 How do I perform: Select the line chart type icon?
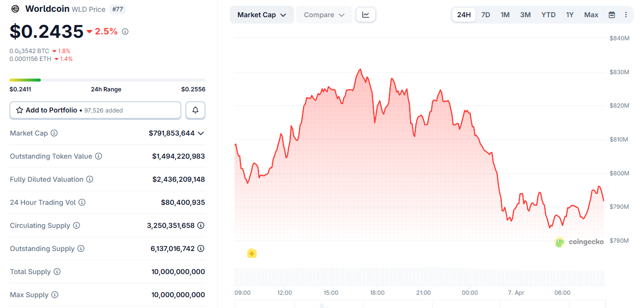pyautogui.click(x=366, y=15)
